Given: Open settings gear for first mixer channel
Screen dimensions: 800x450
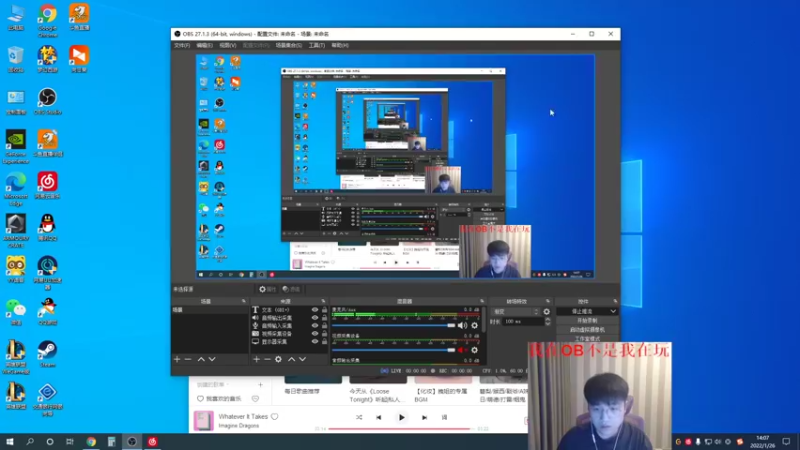Looking at the screenshot, I should [474, 326].
